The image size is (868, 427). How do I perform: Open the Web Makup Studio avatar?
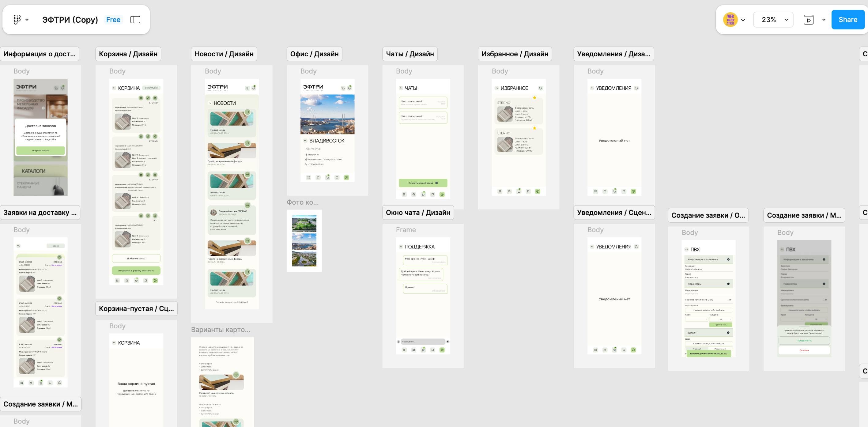point(730,20)
